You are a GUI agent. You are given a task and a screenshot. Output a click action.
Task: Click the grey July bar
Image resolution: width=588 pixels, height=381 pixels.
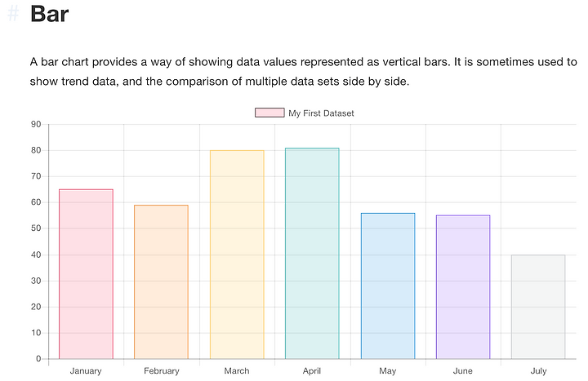538,307
